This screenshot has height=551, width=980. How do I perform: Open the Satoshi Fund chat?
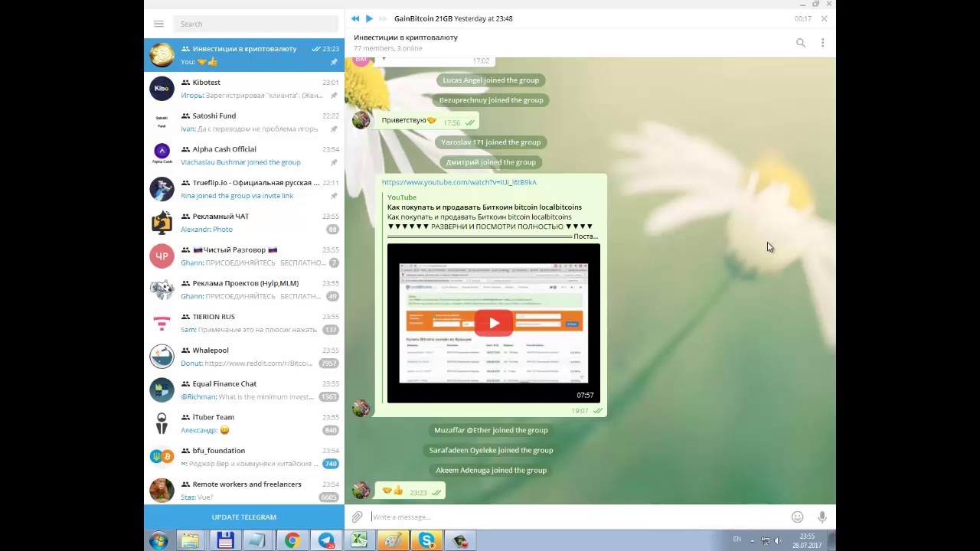tap(244, 122)
